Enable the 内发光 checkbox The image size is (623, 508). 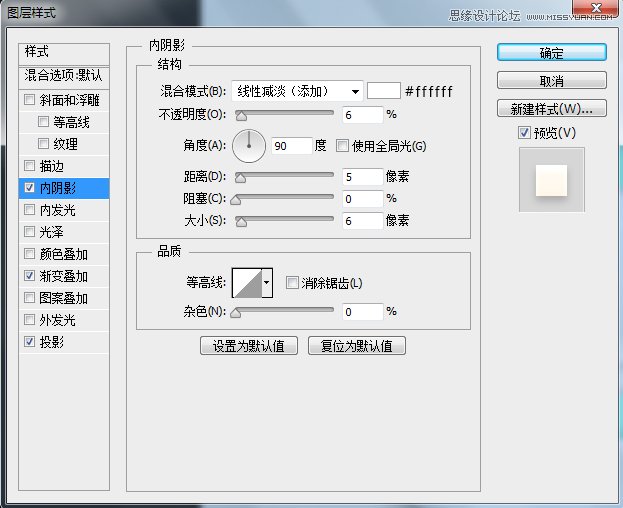29,209
